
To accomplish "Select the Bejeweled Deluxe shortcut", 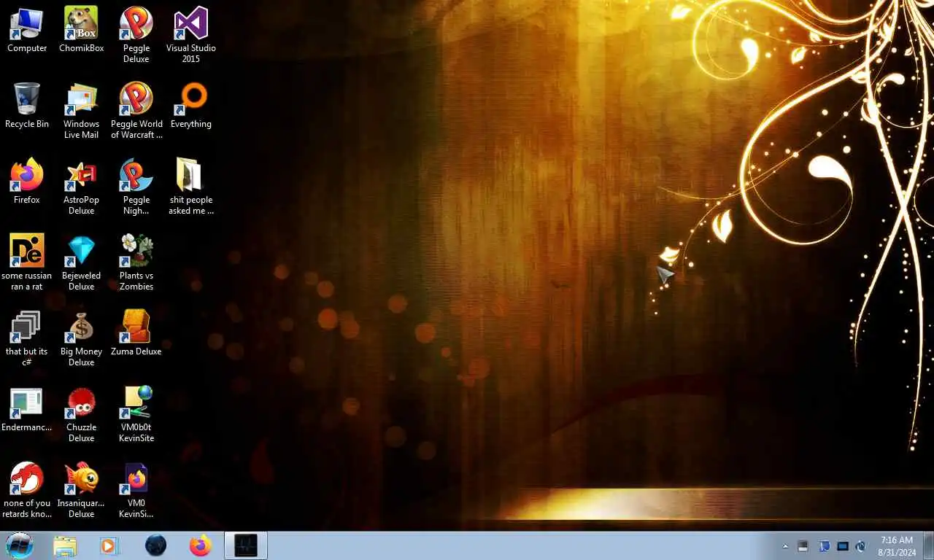I will click(x=82, y=262).
